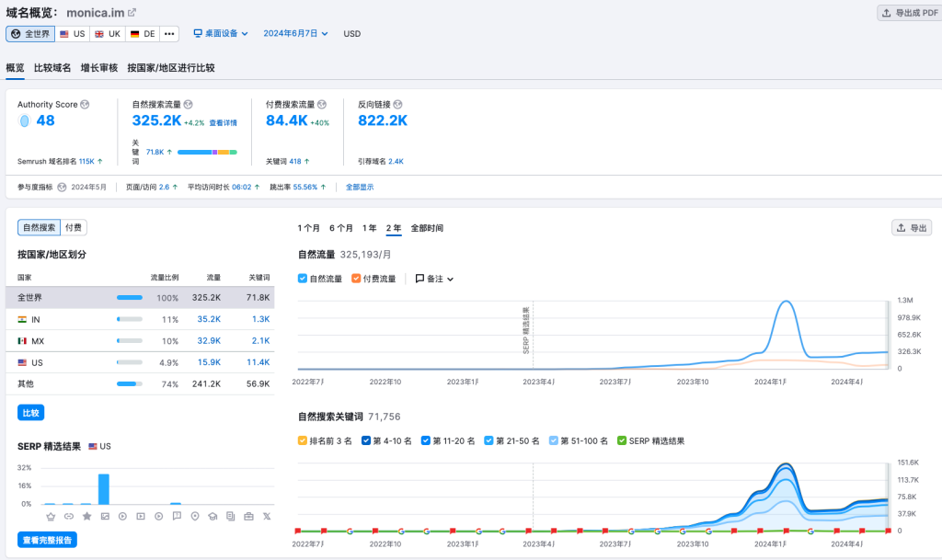Select the star reviews SERP feature icon
Viewport: 942px width, 560px height.
[x=86, y=516]
